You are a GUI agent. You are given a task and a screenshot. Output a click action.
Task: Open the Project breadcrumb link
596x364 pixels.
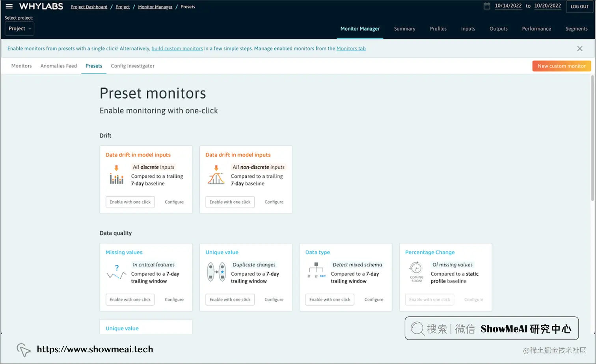click(x=123, y=7)
